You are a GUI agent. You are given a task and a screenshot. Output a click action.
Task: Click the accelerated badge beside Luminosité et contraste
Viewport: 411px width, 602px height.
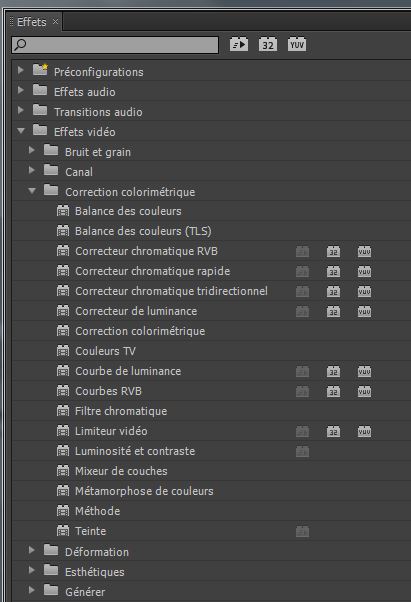click(x=302, y=452)
